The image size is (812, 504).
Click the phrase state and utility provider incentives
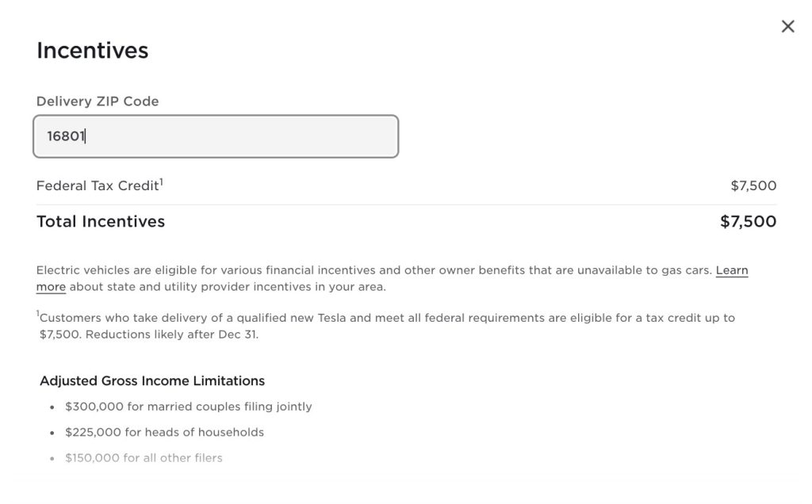(x=209, y=287)
